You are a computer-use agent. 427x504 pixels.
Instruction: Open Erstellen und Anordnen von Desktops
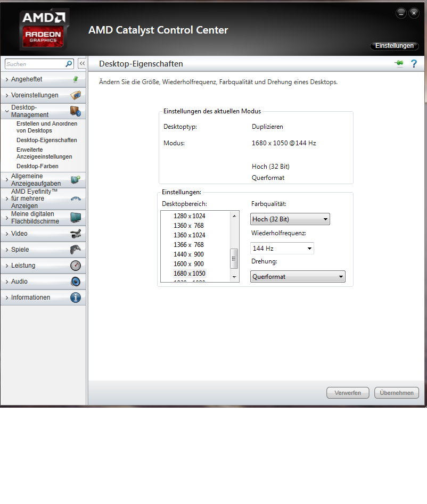tap(47, 127)
